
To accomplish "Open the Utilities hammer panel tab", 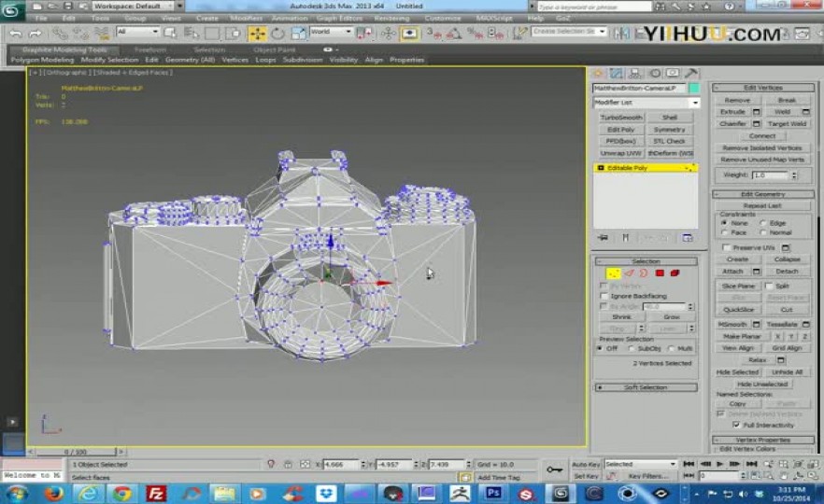I will 691,73.
